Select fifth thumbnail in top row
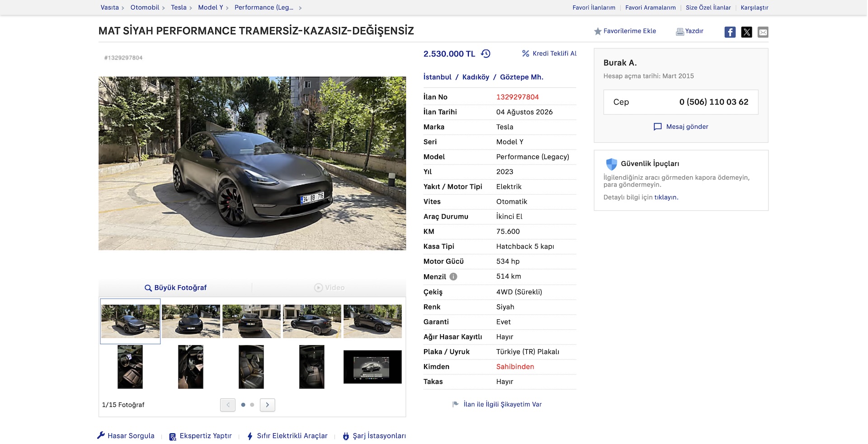 click(x=373, y=321)
